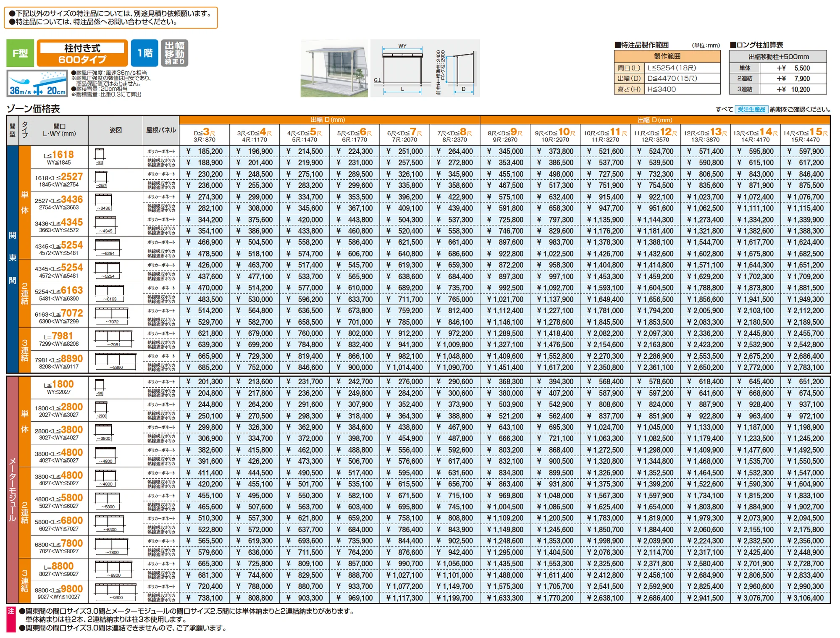Select the 7尺<D≤8尺 column header
Screen dimensions: 840x638
click(454, 135)
